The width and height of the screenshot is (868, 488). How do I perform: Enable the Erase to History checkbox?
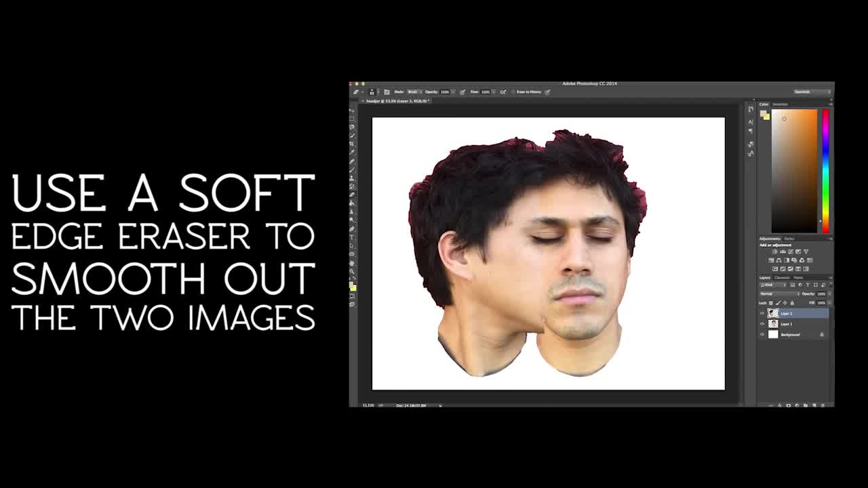(x=513, y=92)
